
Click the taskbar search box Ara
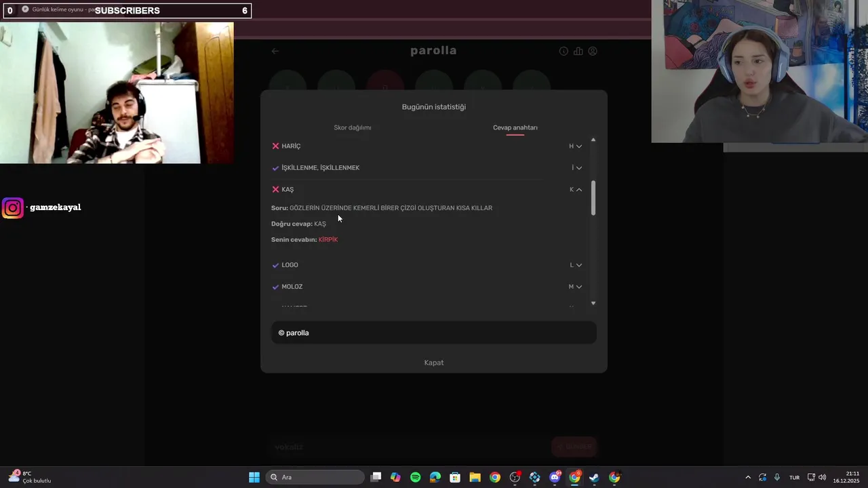click(315, 477)
